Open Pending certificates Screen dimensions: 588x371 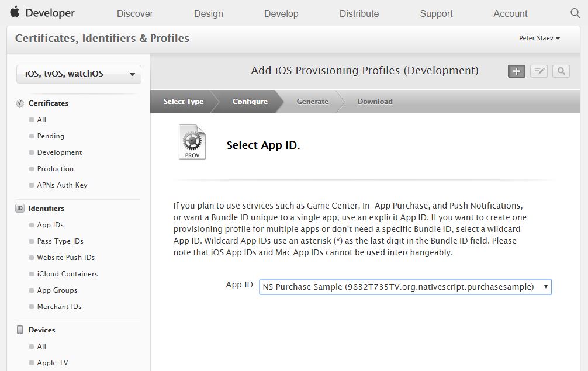(51, 136)
